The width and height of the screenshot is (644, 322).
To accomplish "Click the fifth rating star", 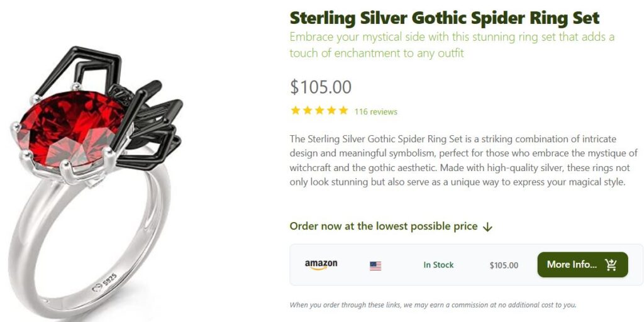I will click(343, 111).
